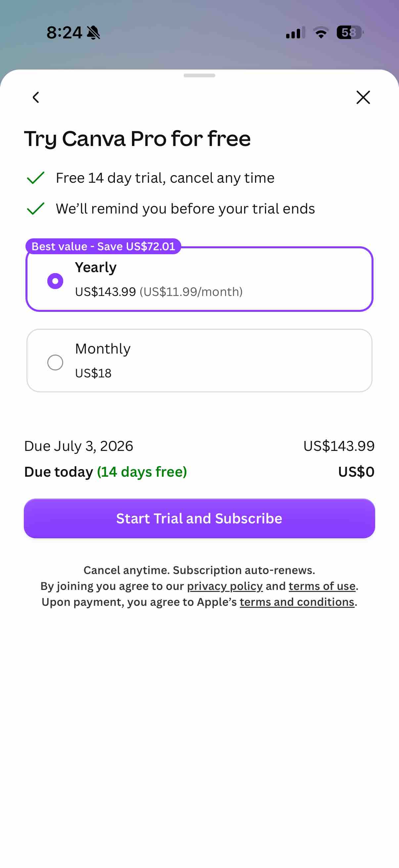The image size is (399, 868).
Task: Tap the cellular signal bars icon
Action: 295,32
